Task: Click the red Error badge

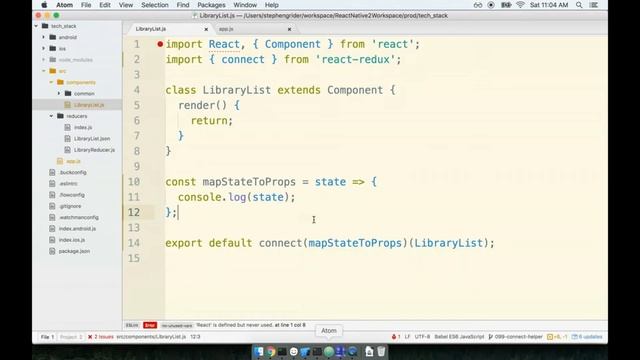Action: click(x=150, y=325)
